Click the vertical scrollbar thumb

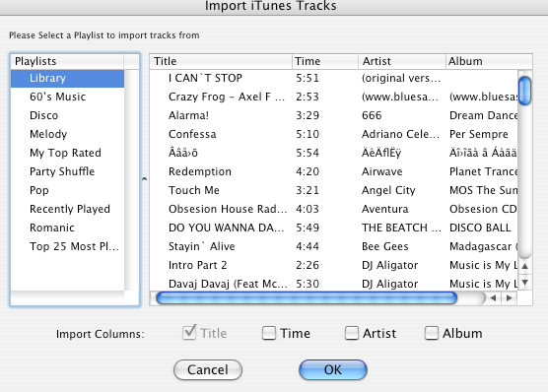pyautogui.click(x=525, y=91)
